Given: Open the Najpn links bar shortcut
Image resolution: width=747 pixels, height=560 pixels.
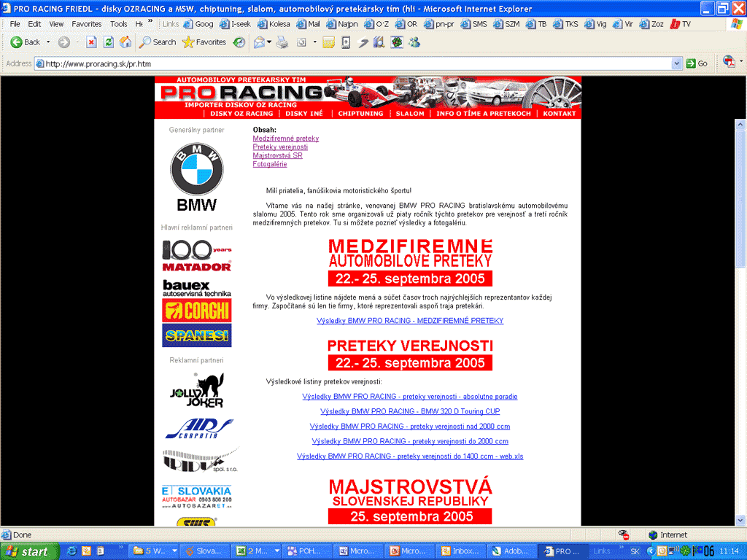Looking at the screenshot, I should (x=343, y=24).
